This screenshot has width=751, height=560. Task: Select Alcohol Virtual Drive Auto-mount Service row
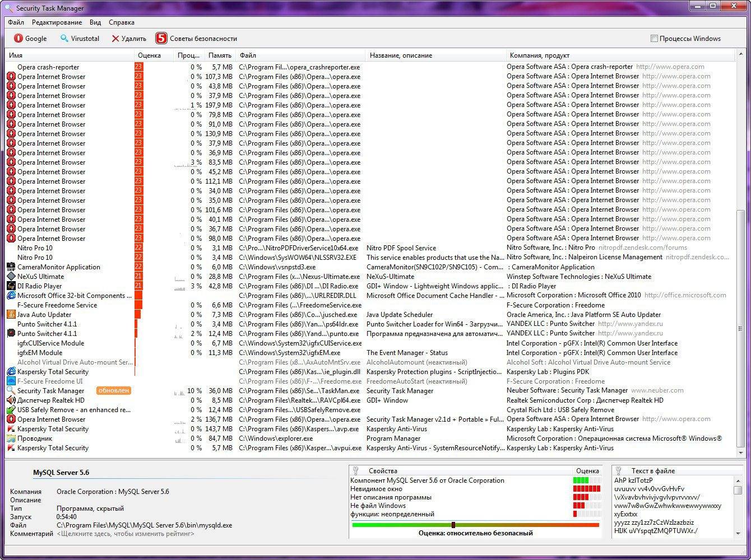(x=370, y=362)
